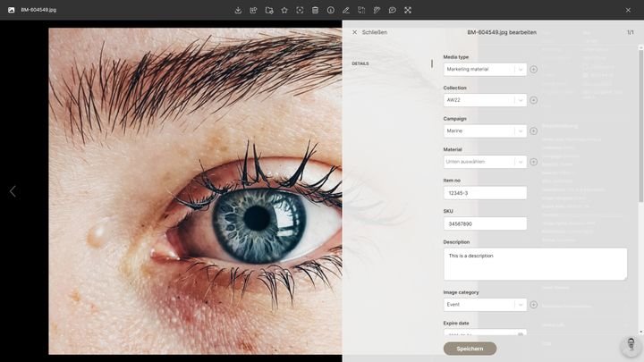Click the BM-604549.jpg filename in the top bar
The width and height of the screenshot is (644, 362).
point(38,10)
